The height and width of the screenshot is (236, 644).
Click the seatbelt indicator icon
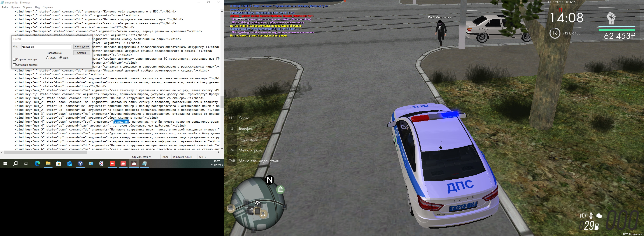[591, 215]
